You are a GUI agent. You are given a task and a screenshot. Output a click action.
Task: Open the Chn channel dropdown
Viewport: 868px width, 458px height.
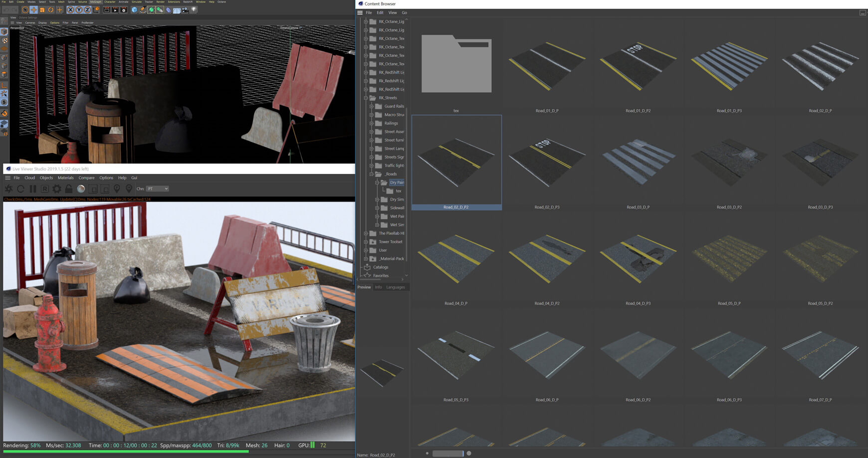point(158,189)
